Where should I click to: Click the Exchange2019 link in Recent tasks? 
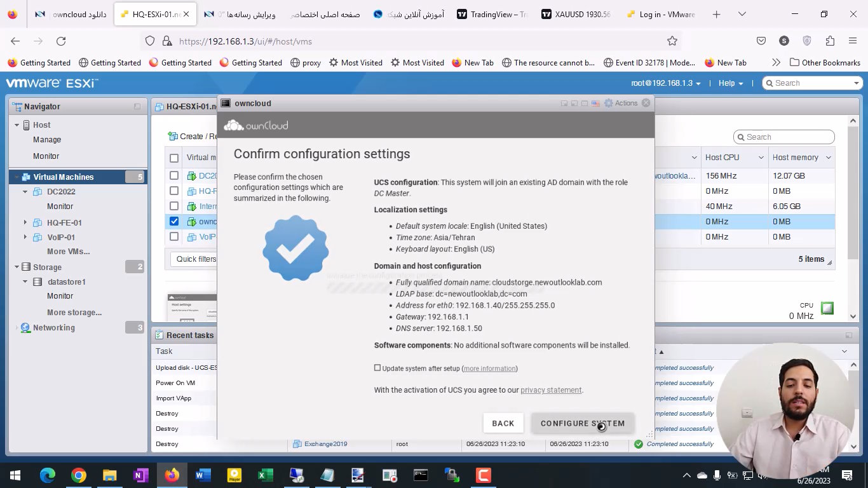[325, 444]
